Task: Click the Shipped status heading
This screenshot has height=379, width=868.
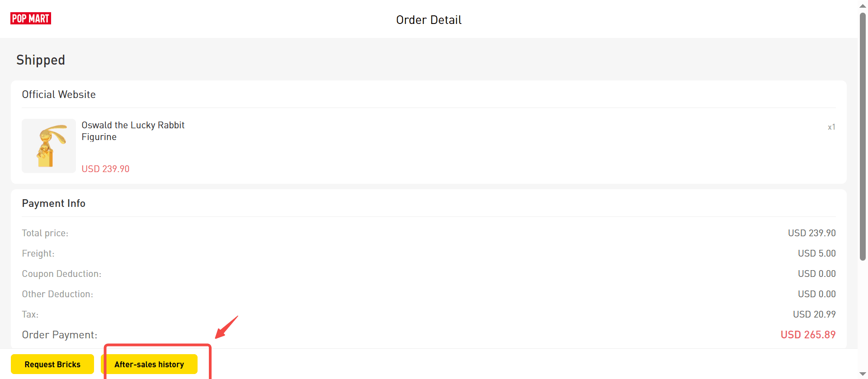Action: point(41,60)
